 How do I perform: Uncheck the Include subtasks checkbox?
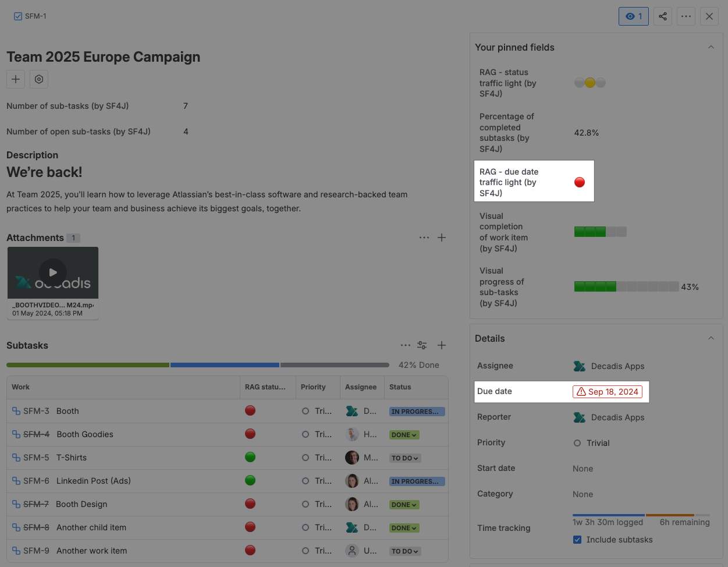(577, 540)
